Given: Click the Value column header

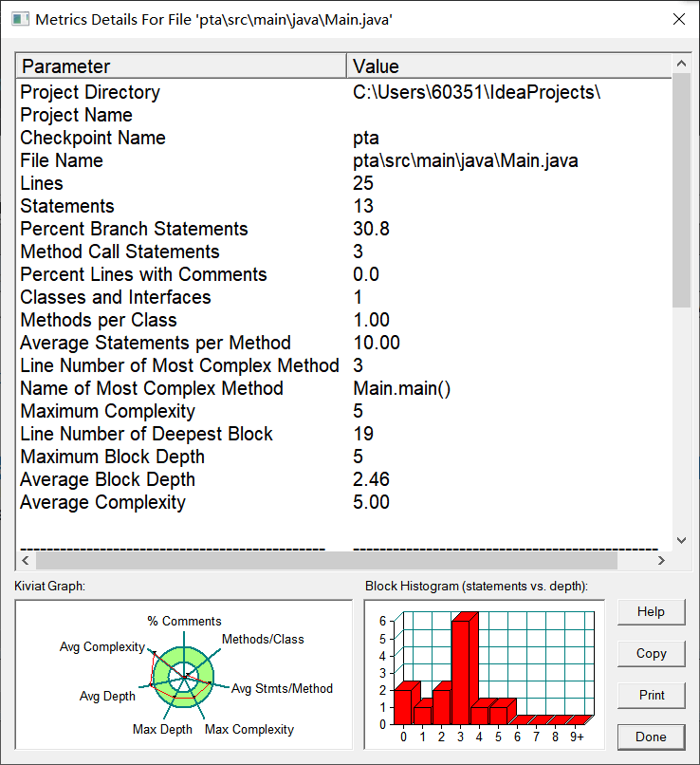Looking at the screenshot, I should point(509,66).
